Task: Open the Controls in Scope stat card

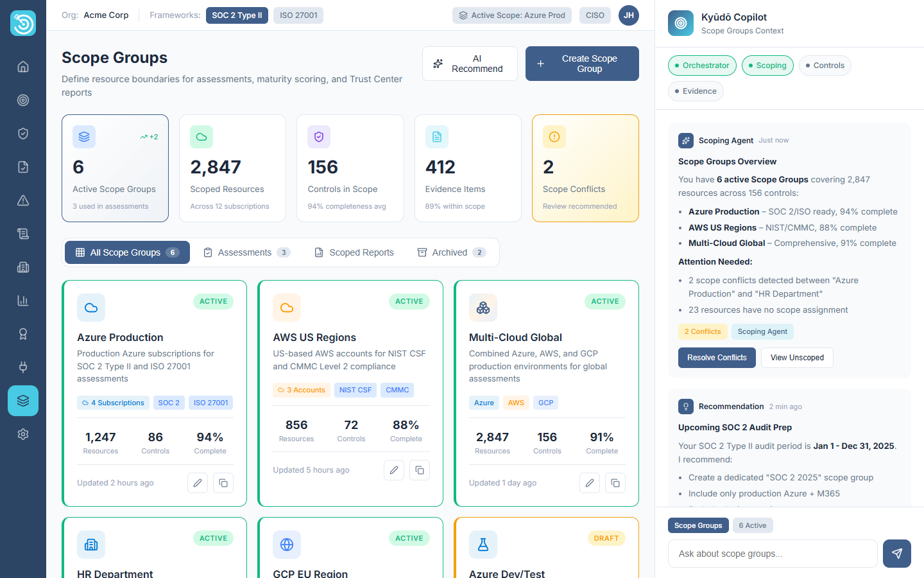Action: (x=350, y=168)
